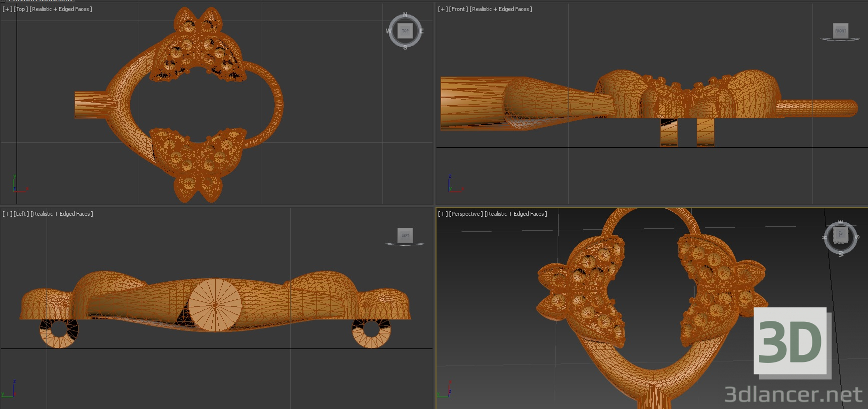Click the N compass letter on Perspective ViewCube
The image size is (868, 409).
pos(824,237)
